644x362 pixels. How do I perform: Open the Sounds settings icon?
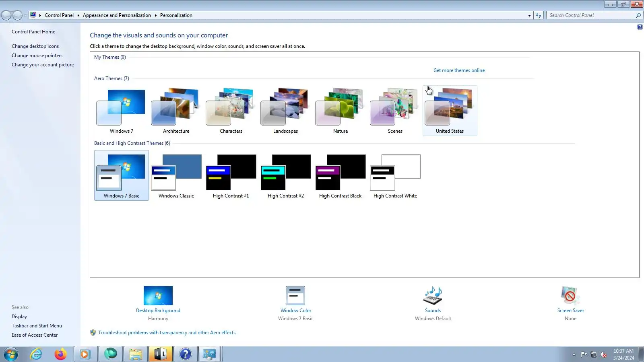[x=433, y=296]
